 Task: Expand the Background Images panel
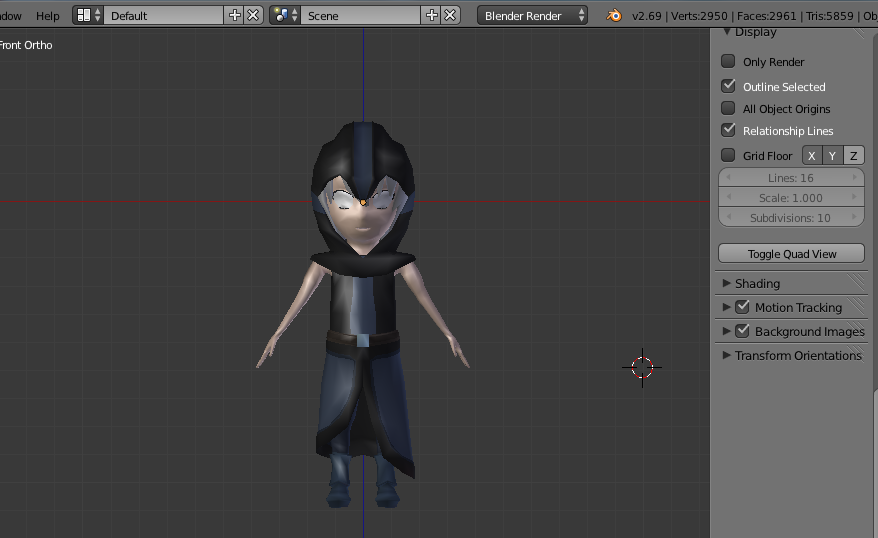pos(726,331)
